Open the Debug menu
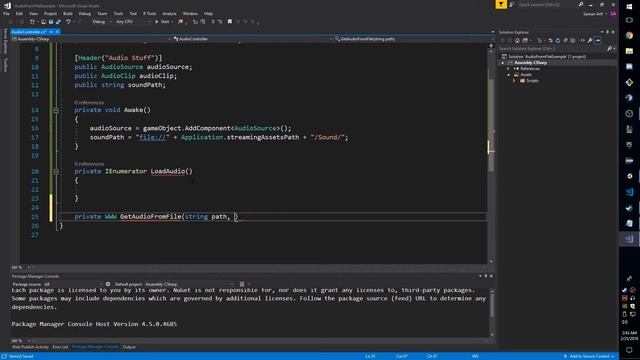The width and height of the screenshot is (640, 360). pos(84,13)
